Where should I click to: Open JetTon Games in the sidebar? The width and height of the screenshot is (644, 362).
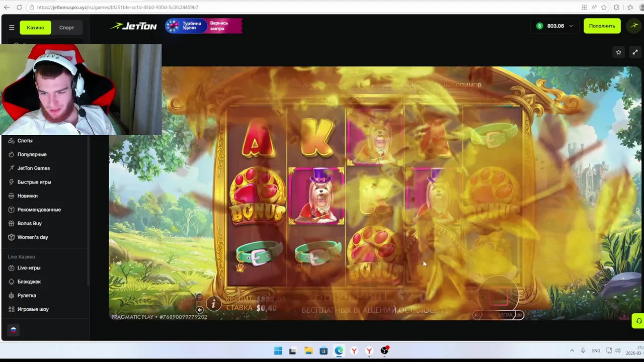point(33,168)
